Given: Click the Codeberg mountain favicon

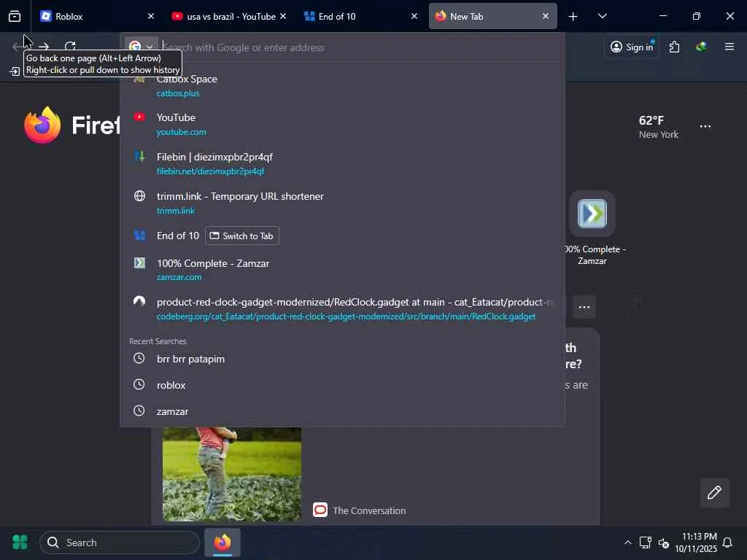Looking at the screenshot, I should (139, 301).
